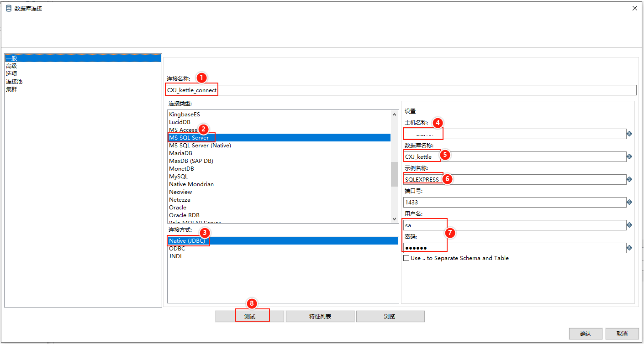Viewport: 644px width, 344px height.
Task: Enable 'Use .. to Separate Schema and Table'
Action: [406, 258]
